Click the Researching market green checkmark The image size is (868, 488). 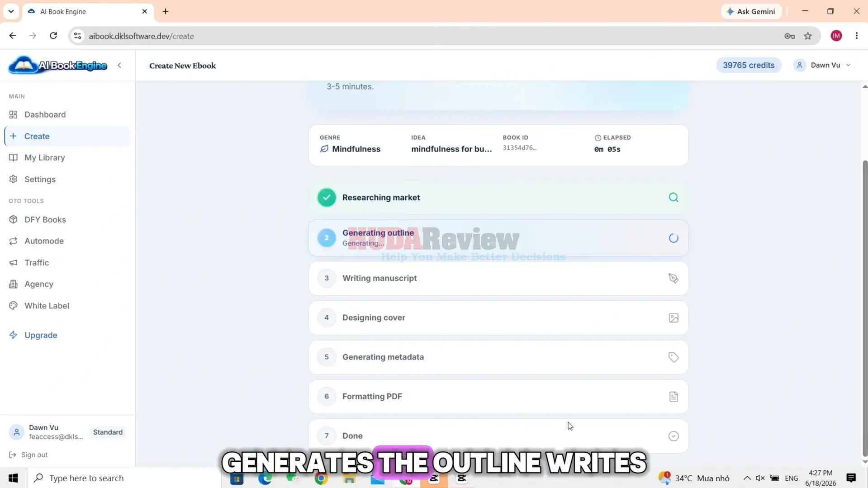click(x=327, y=198)
